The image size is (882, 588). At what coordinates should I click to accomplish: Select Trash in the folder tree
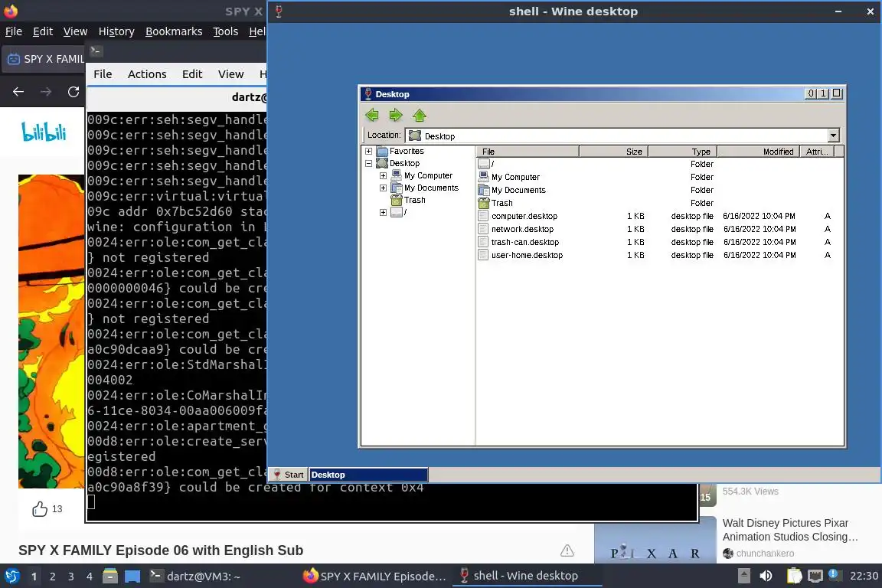click(414, 200)
